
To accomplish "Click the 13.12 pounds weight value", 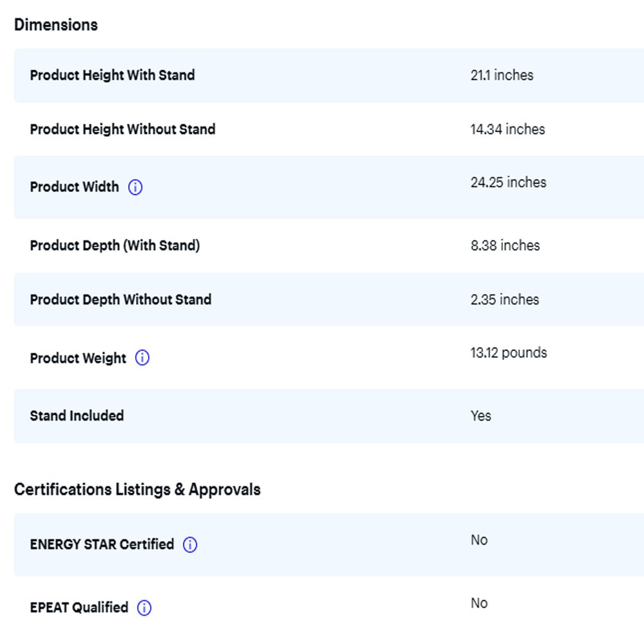I will click(x=508, y=353).
